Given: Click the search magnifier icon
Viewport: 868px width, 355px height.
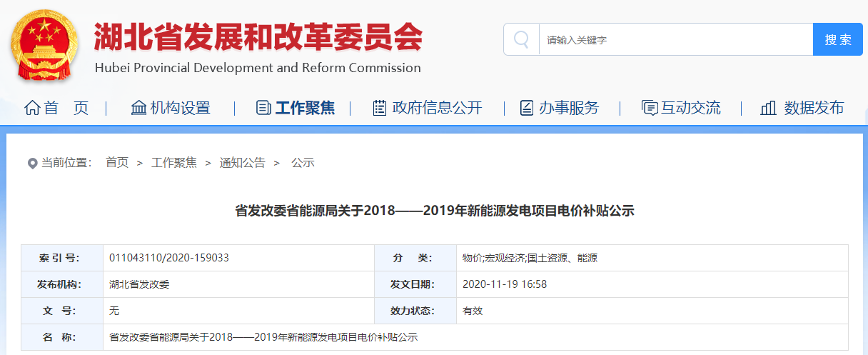Looking at the screenshot, I should click(x=522, y=39).
